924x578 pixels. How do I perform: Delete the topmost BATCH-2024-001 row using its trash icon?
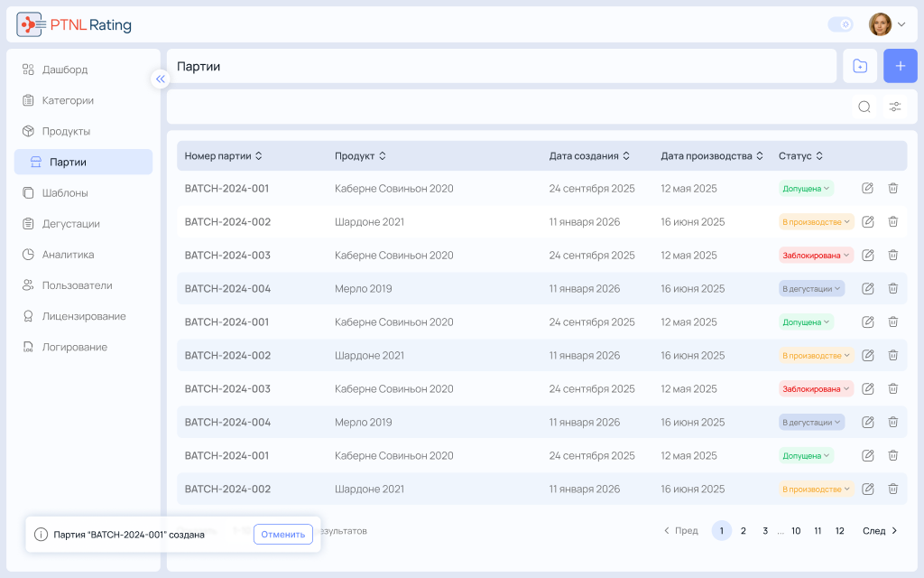click(892, 188)
